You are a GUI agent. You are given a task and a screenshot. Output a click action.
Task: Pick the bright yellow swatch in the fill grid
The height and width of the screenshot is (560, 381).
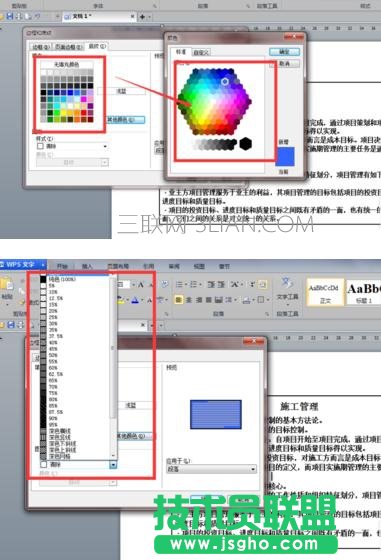point(64,112)
